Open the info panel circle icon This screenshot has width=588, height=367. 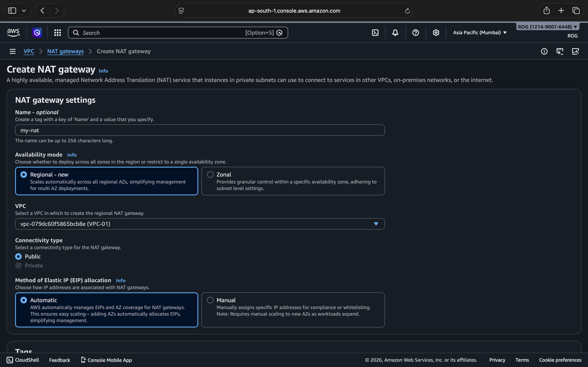pyautogui.click(x=544, y=51)
